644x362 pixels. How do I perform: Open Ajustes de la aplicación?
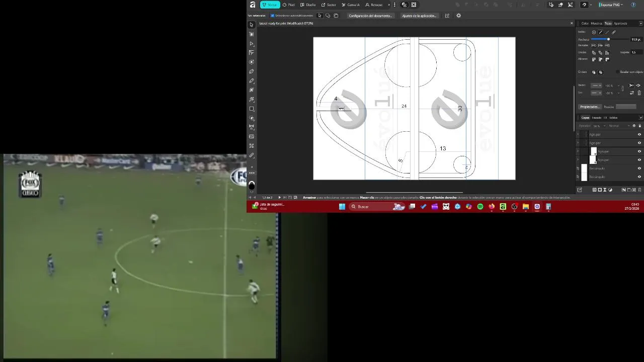419,16
